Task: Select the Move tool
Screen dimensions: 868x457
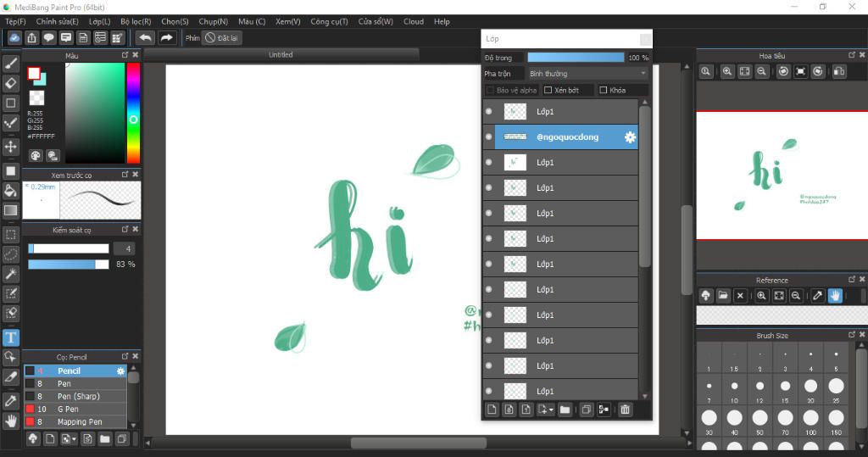Action: (10, 147)
